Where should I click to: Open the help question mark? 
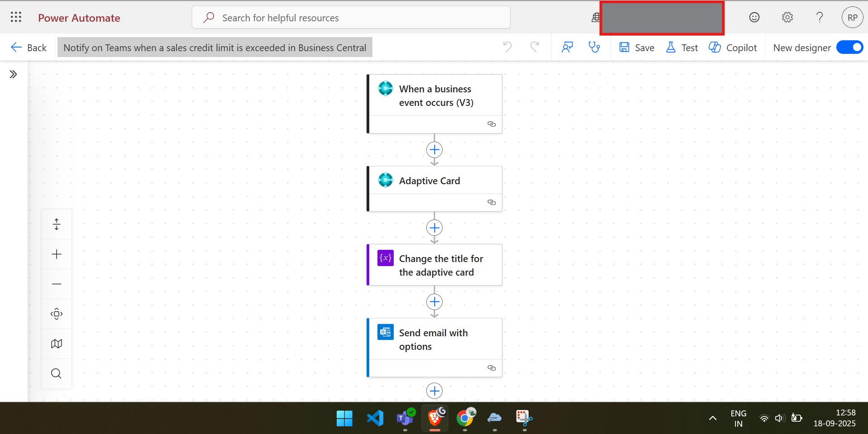click(820, 17)
